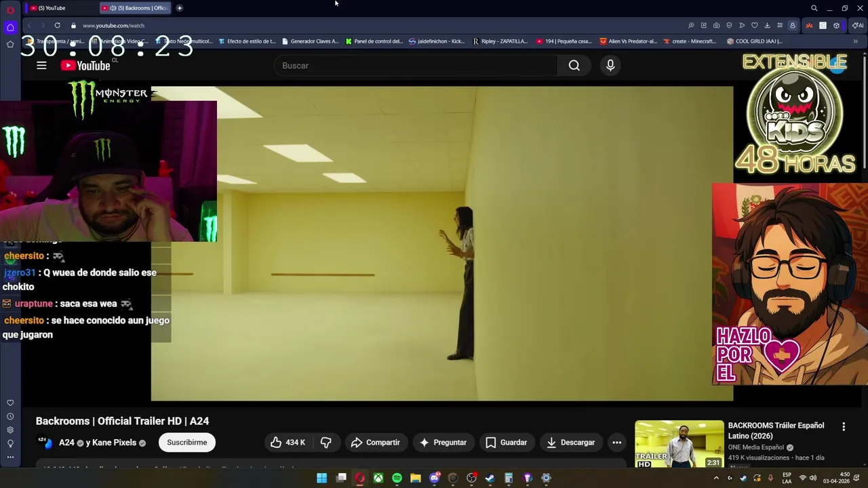Open the sidebar settings gear icon

point(10,430)
